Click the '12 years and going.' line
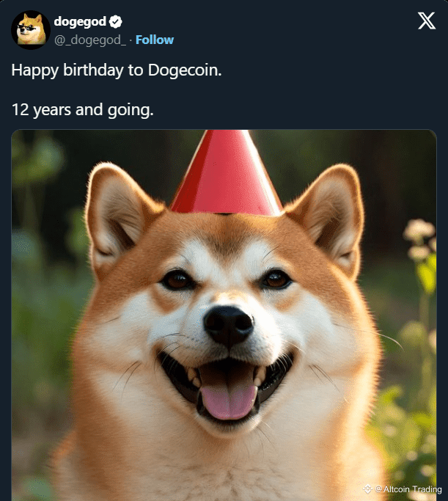 83,110
